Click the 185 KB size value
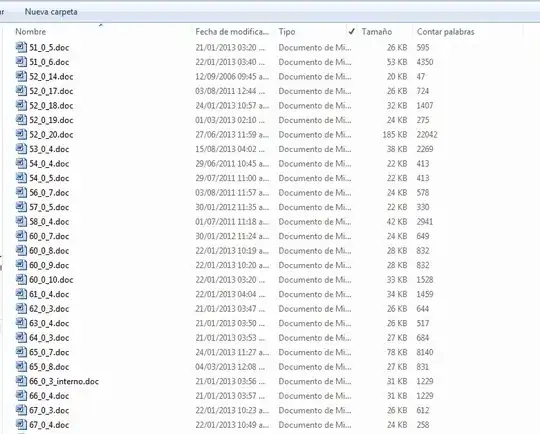540x434 pixels. 395,134
